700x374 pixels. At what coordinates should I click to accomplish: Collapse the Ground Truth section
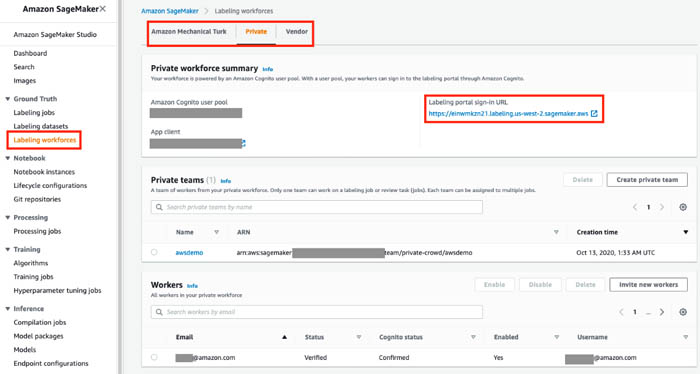[8, 99]
